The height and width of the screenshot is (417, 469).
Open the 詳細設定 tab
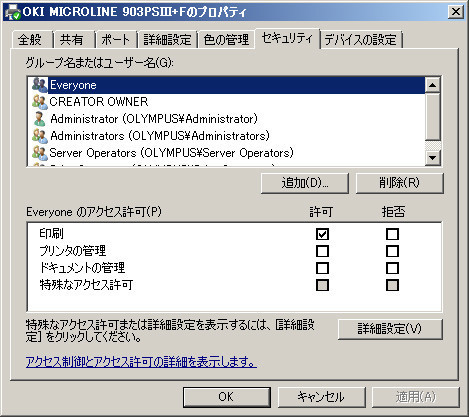(167, 40)
